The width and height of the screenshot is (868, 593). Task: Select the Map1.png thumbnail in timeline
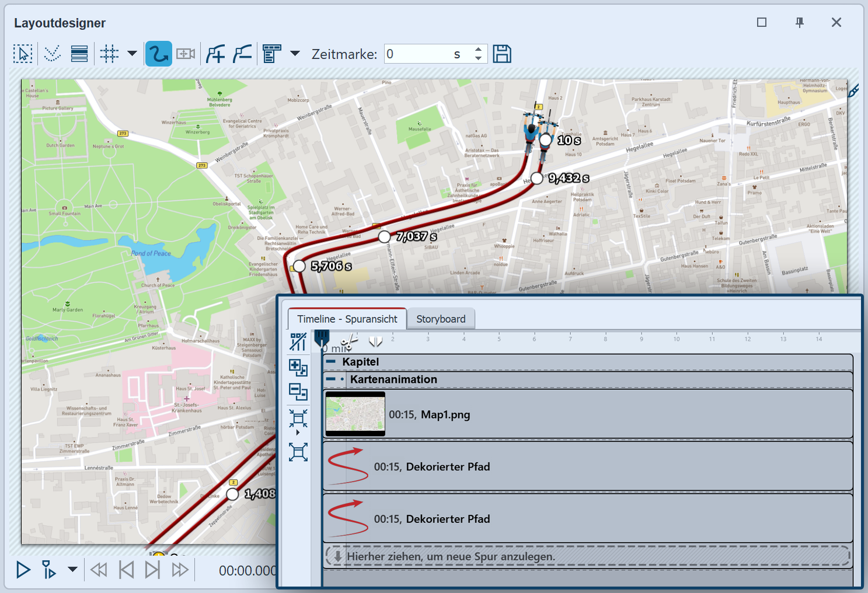coord(355,414)
